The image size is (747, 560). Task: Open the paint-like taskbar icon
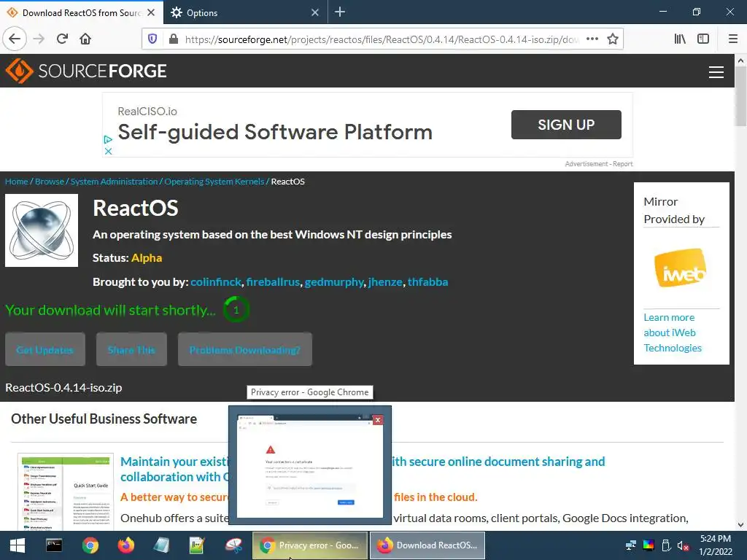[x=233, y=545]
